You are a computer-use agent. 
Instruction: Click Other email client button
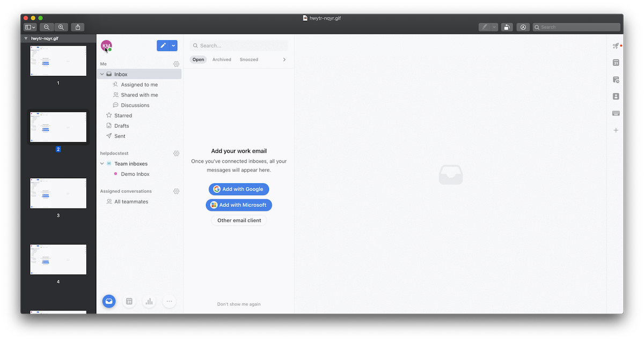point(239,220)
